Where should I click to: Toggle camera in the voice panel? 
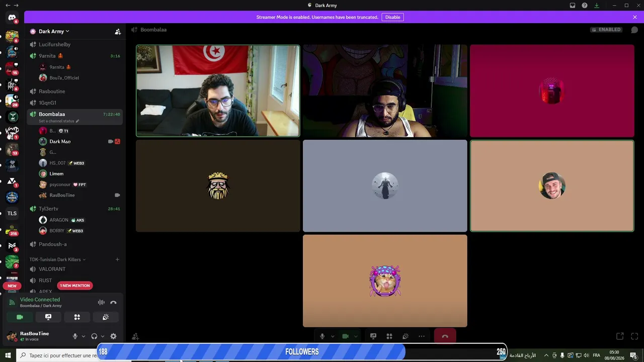tap(20, 317)
